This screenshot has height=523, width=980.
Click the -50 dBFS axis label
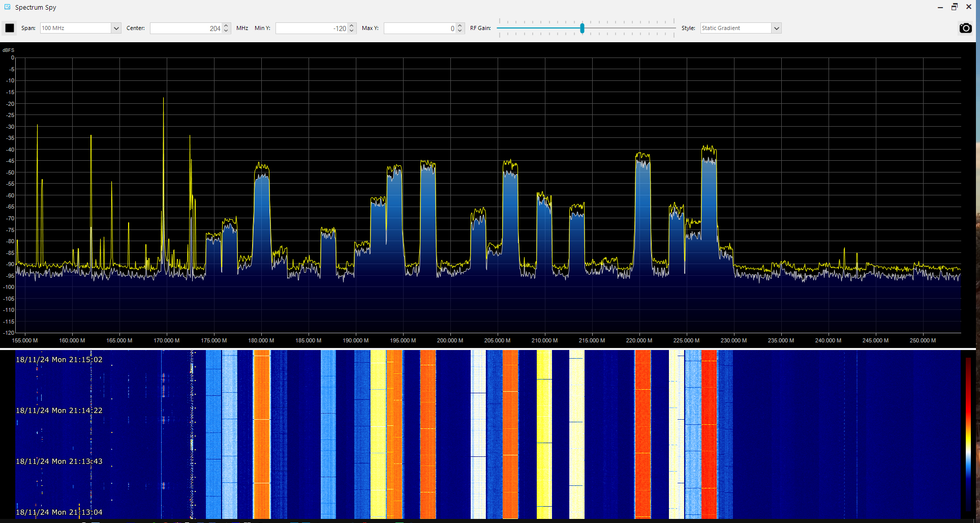point(10,172)
